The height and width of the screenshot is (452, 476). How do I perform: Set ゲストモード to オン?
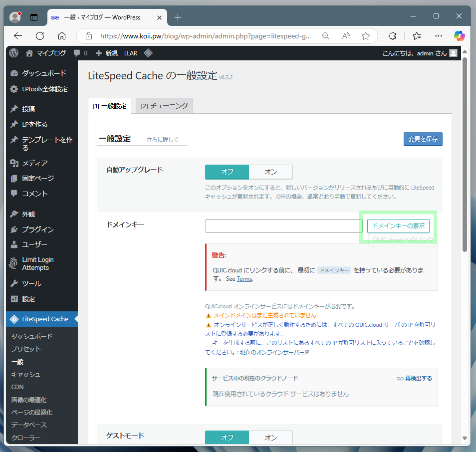[x=271, y=438]
